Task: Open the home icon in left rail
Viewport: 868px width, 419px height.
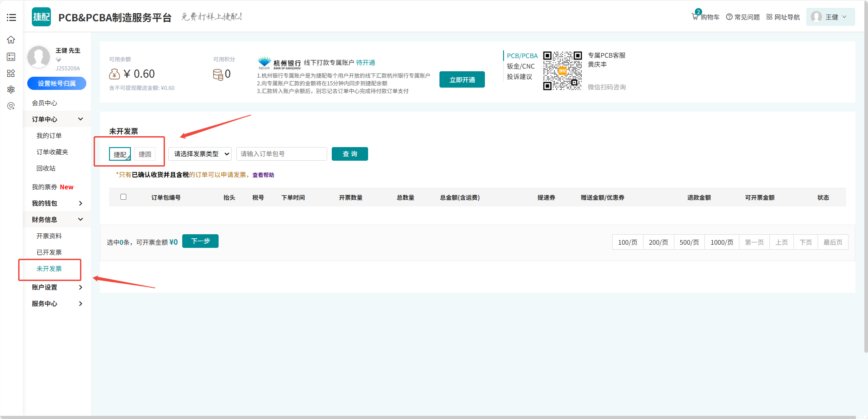Action: [x=11, y=40]
